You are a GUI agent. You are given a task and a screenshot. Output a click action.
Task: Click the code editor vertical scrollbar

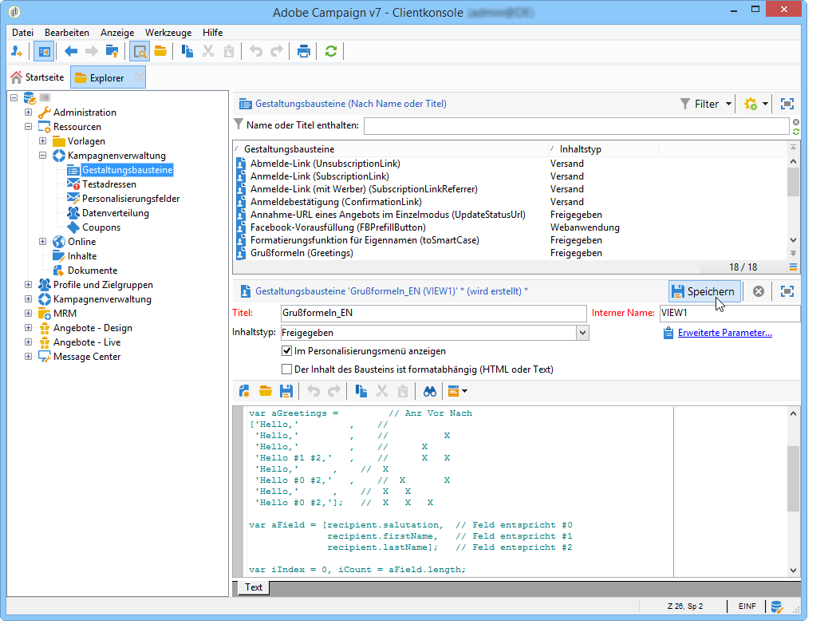[x=793, y=479]
